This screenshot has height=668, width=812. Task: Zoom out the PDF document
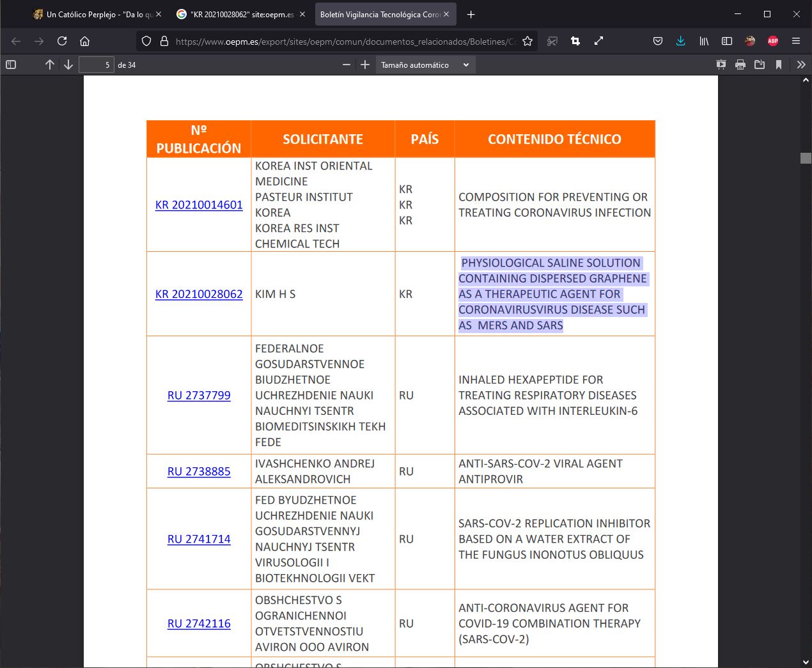point(347,65)
